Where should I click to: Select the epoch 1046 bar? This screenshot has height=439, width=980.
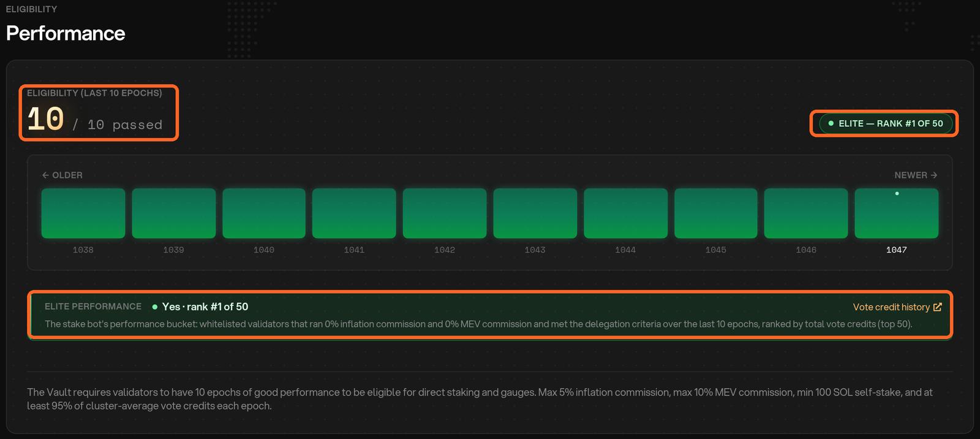[x=806, y=213]
